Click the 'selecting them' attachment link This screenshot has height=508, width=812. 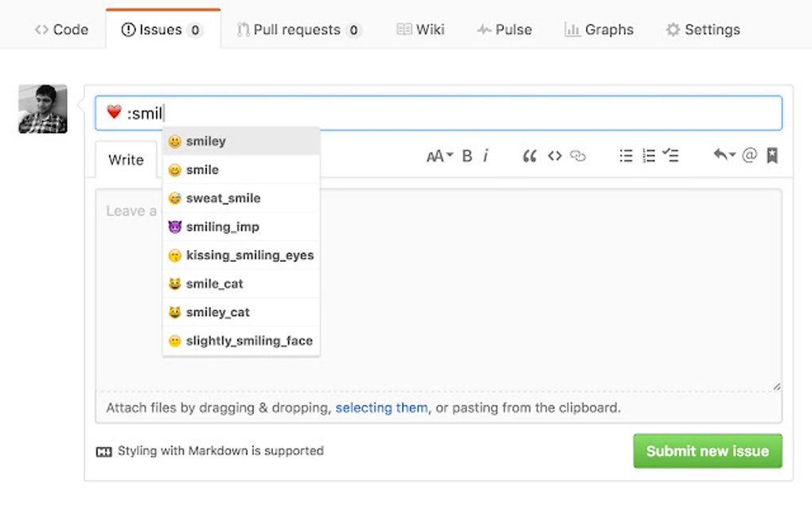(x=381, y=407)
